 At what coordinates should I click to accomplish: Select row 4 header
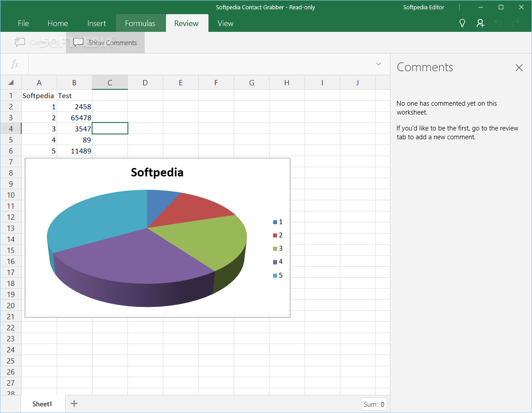[x=11, y=129]
